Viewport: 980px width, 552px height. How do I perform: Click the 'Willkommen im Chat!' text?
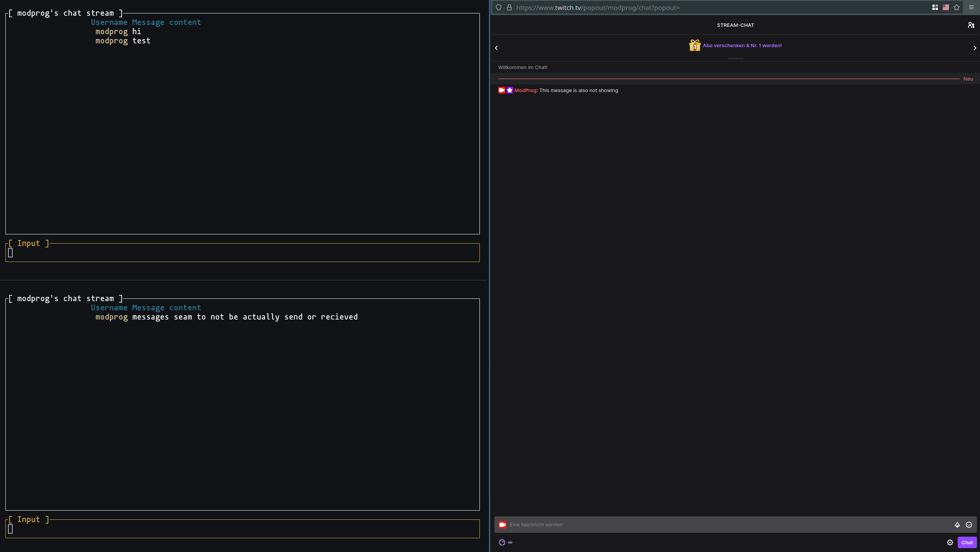click(522, 68)
